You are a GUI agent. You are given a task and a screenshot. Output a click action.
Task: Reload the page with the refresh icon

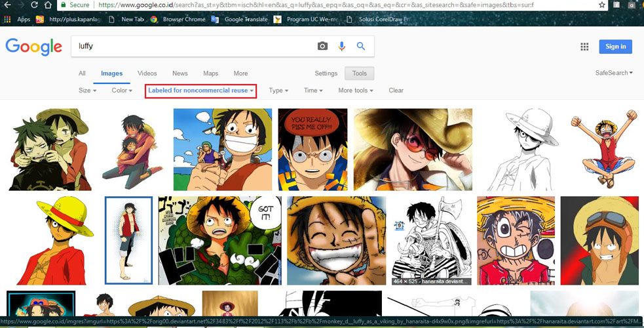click(x=35, y=5)
